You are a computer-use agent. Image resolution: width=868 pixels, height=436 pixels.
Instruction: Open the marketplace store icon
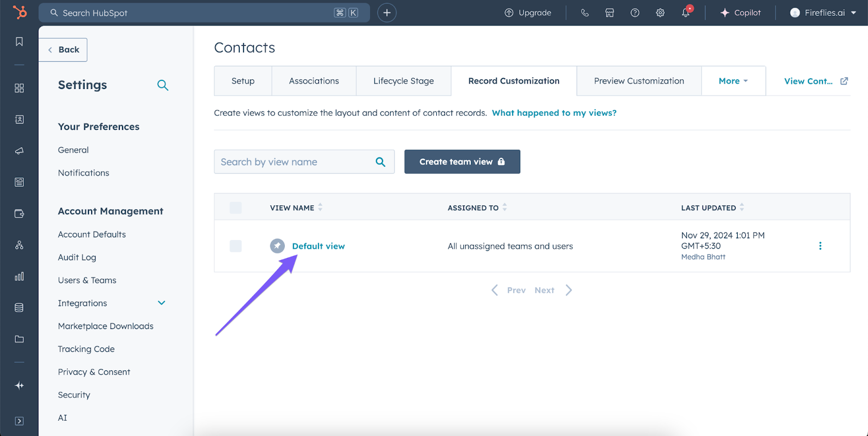coord(610,13)
